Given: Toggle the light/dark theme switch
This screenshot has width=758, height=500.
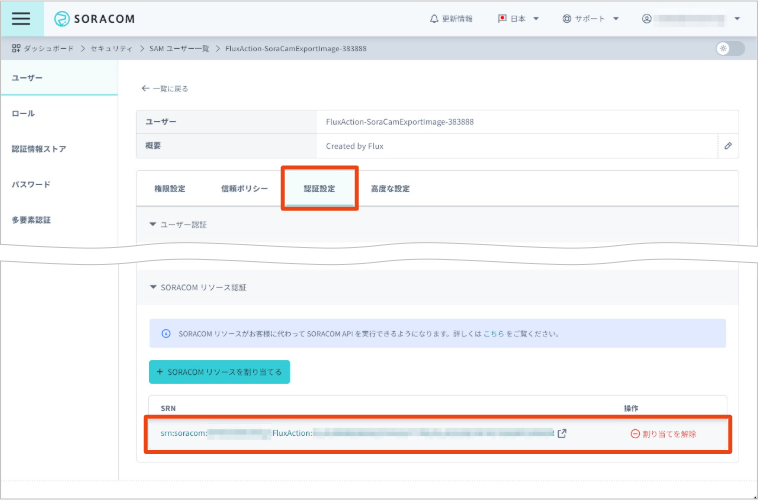Looking at the screenshot, I should click(x=730, y=48).
